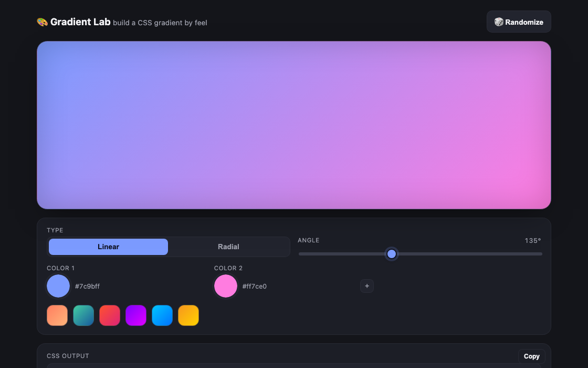Copy the CSS output
588x368 pixels.
531,356
